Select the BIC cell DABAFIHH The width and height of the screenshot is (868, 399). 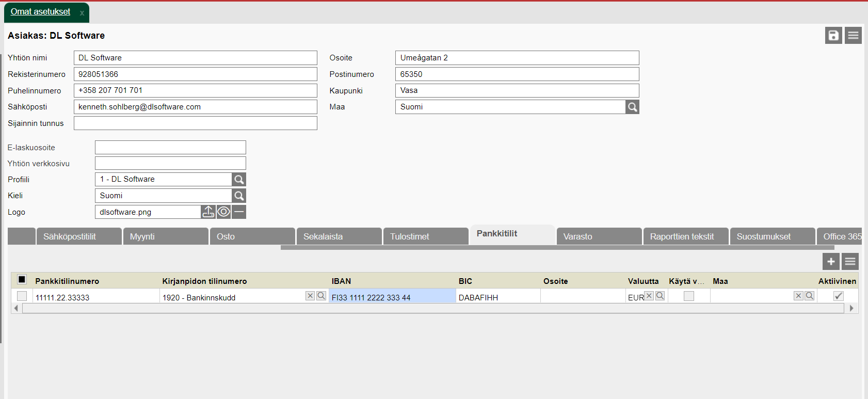point(498,296)
